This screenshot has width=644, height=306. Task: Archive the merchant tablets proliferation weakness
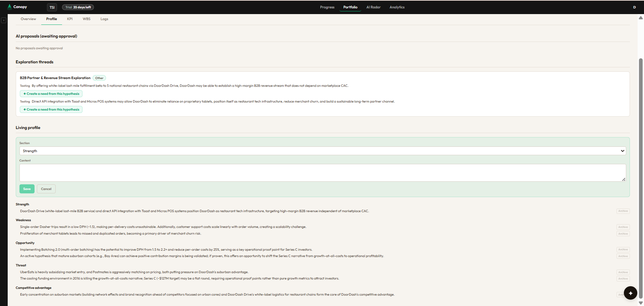[x=623, y=234]
